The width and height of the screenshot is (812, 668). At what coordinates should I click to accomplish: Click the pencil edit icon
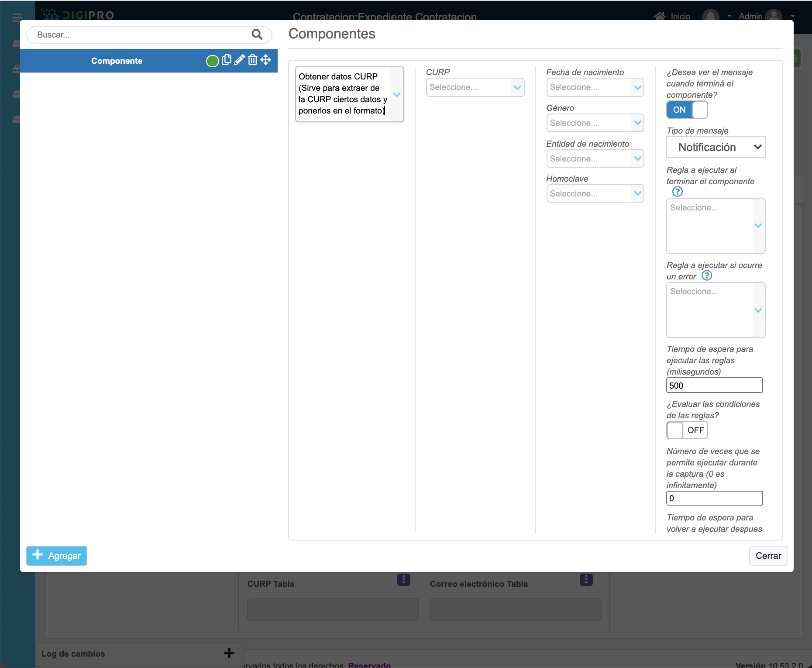pyautogui.click(x=239, y=60)
